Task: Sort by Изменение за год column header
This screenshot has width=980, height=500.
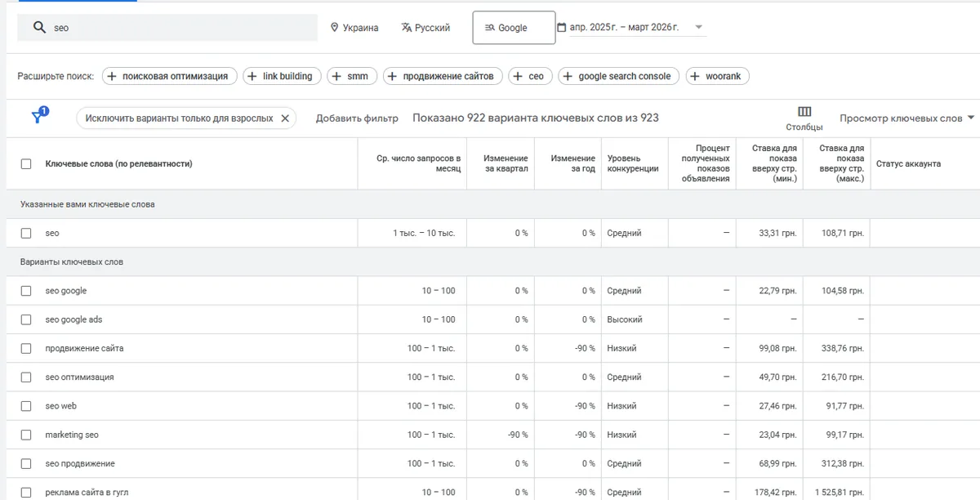Action: coord(572,163)
